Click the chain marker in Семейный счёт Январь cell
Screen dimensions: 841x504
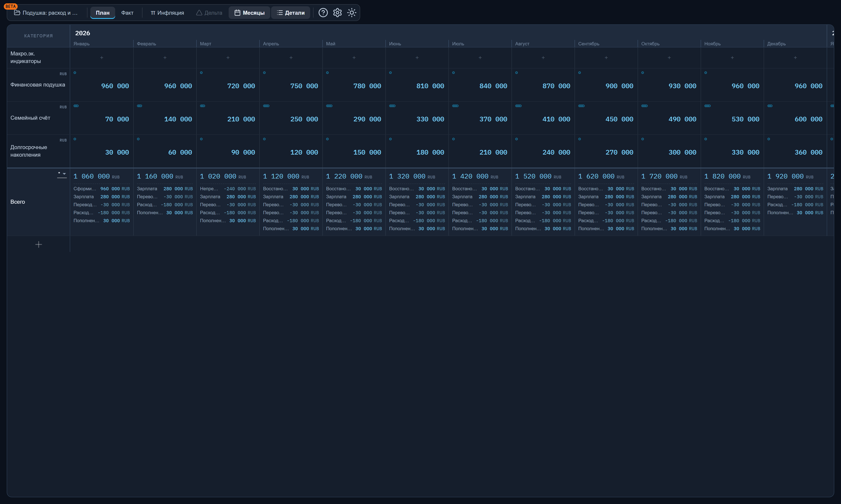click(76, 106)
